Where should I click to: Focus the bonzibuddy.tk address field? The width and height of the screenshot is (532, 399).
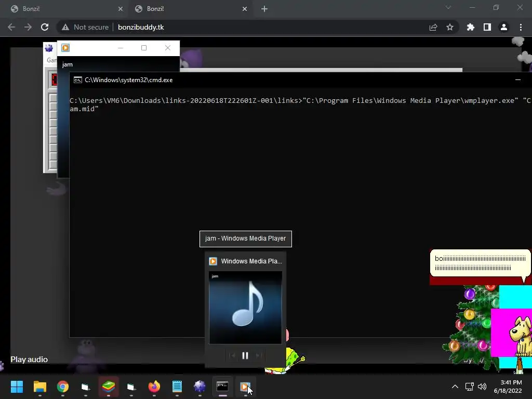[141, 27]
